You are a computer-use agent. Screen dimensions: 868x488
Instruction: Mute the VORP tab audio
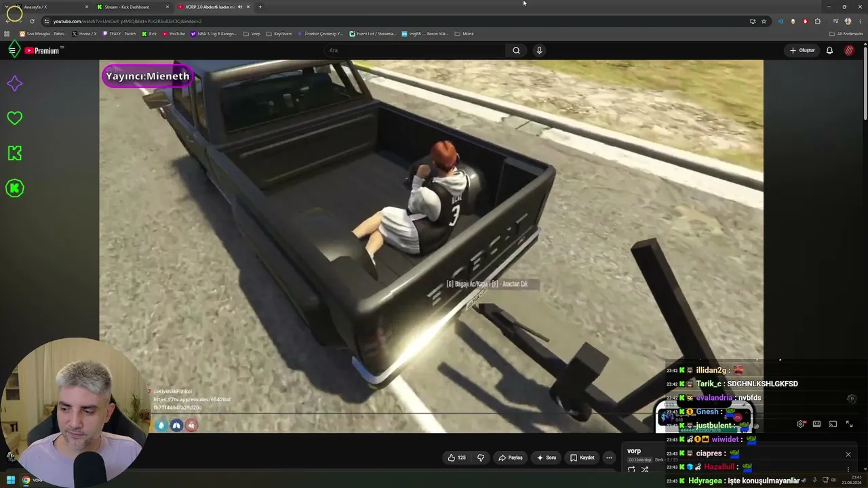239,7
